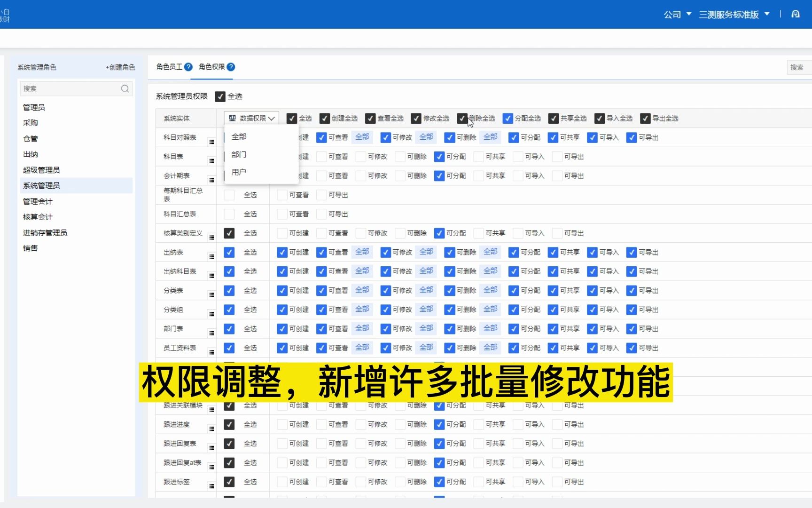Toggle 全选 checkbox for 系统管理员权限
Viewport: 812px width, 508px height.
(x=220, y=96)
